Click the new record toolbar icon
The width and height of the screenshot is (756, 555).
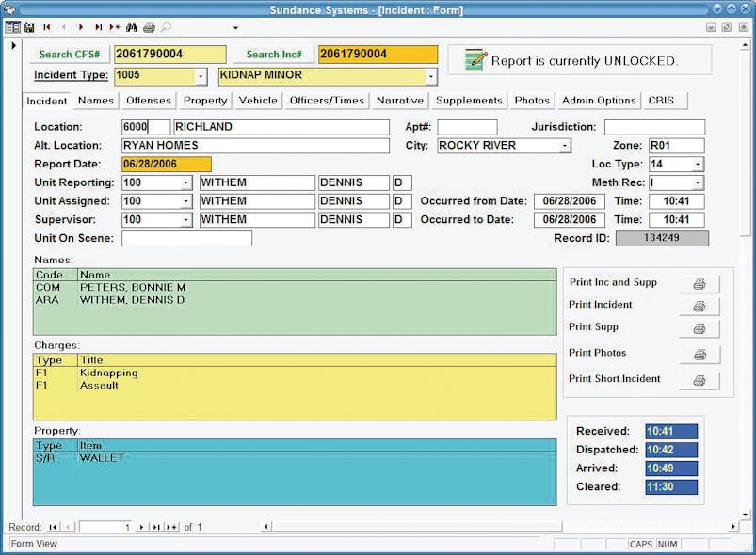tap(114, 27)
